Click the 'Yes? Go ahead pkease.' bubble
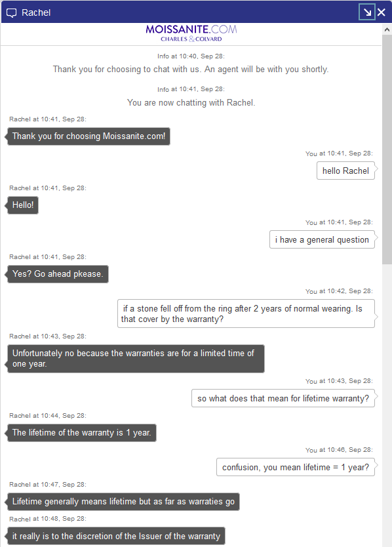The image size is (392, 547). [x=58, y=274]
